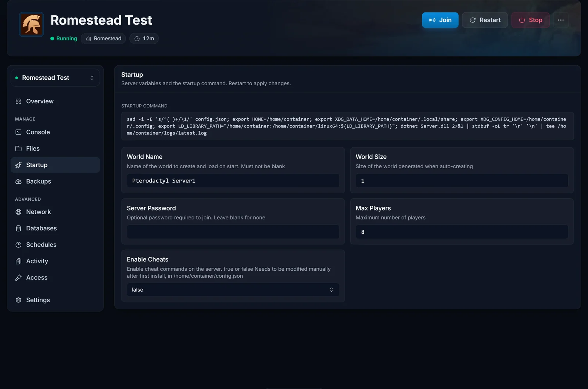
Task: Click the Enable Cheats label
Action: pos(147,259)
